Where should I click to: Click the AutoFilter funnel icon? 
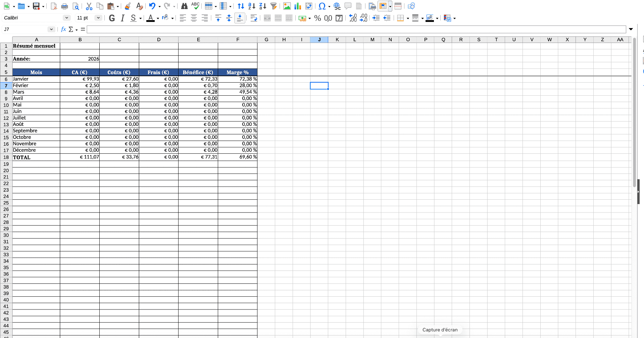pyautogui.click(x=274, y=6)
